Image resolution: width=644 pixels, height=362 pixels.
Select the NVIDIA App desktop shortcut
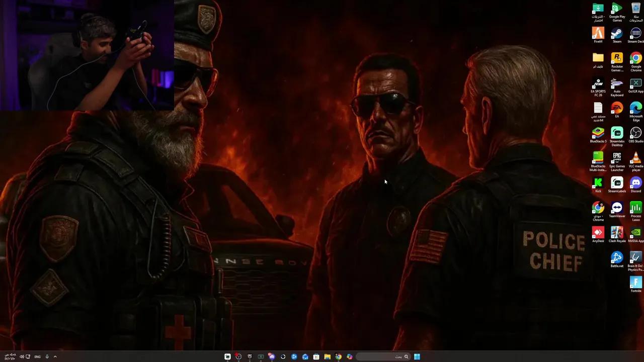point(636,234)
